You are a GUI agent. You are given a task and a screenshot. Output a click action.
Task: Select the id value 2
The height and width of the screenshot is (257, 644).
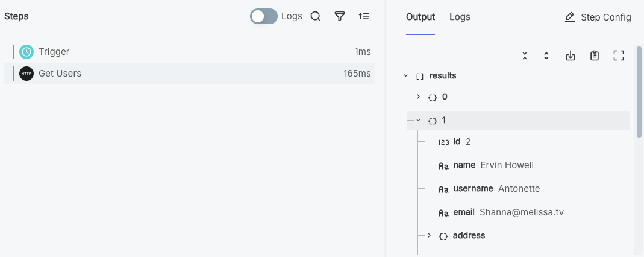(468, 142)
